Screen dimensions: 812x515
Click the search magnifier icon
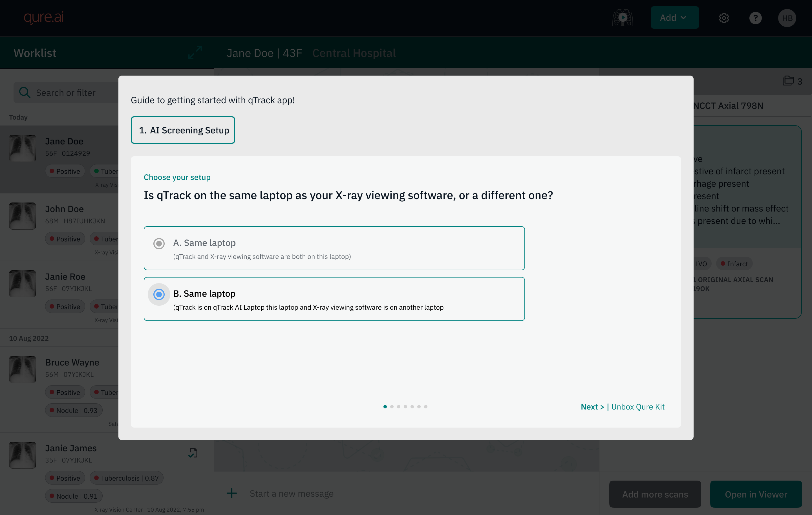(25, 93)
